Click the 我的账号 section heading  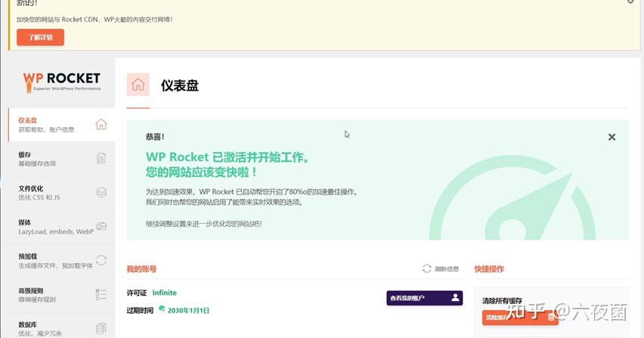[x=141, y=269]
